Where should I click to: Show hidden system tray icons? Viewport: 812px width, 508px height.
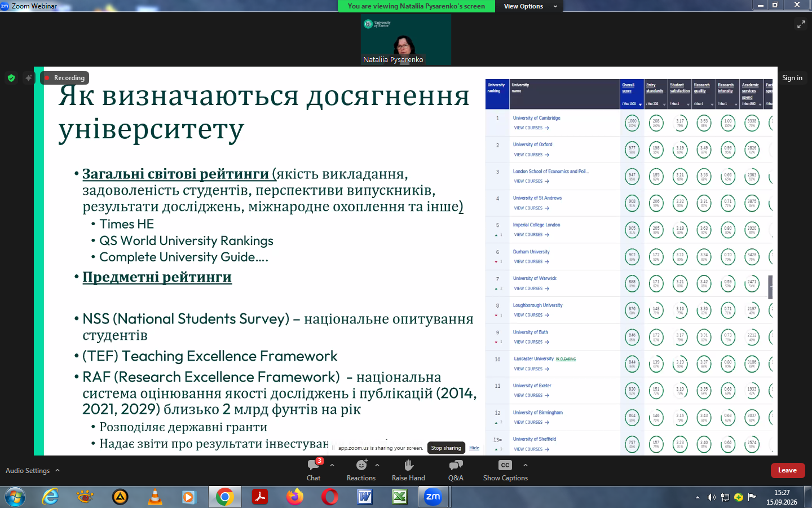[x=698, y=497]
